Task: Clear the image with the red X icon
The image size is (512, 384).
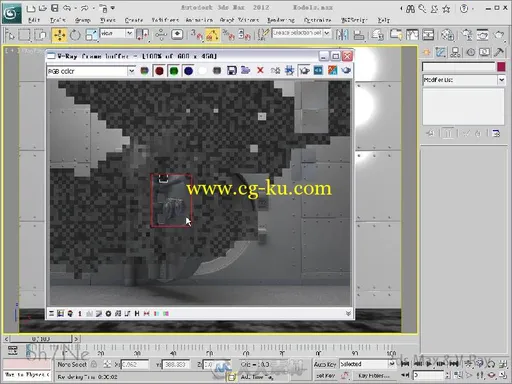Action: point(260,70)
